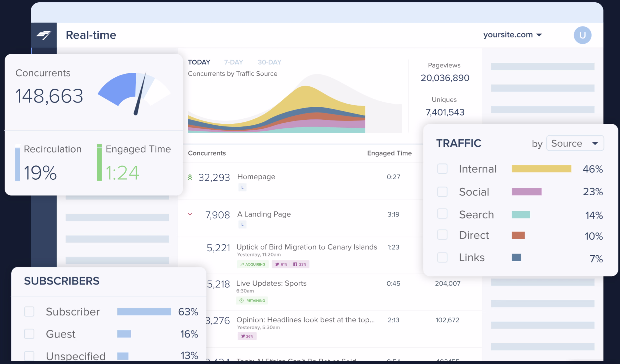Viewport: 620px width, 364px height.
Task: Switch to the 7-DAY tab
Action: [x=233, y=62]
